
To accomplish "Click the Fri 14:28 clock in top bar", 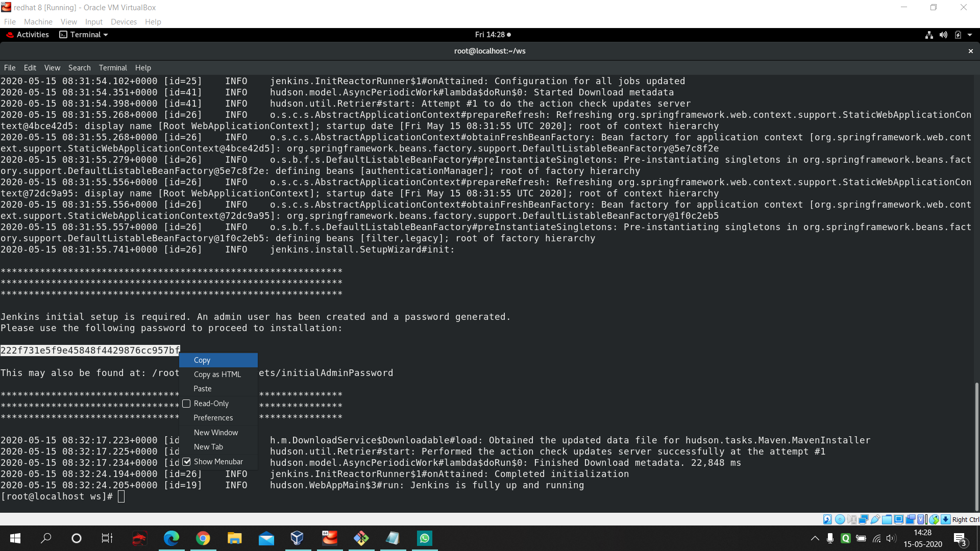I will [493, 35].
